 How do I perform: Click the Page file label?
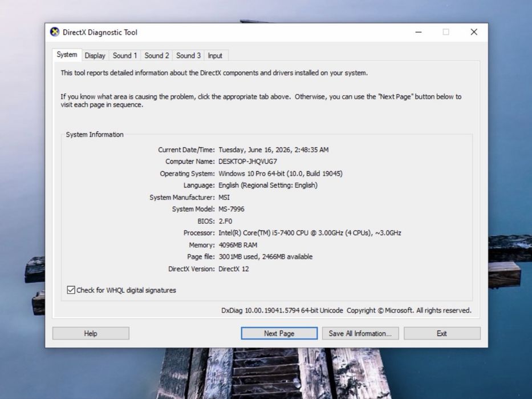pos(201,257)
